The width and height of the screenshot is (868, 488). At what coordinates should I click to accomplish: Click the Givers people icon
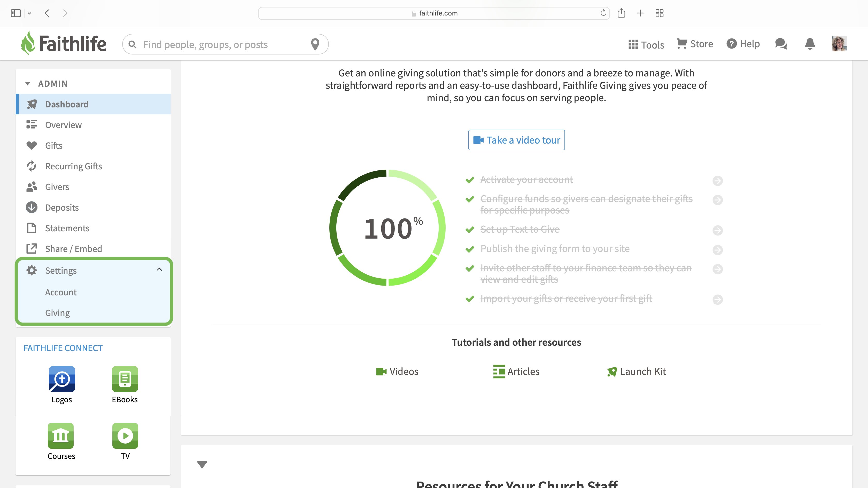[32, 187]
